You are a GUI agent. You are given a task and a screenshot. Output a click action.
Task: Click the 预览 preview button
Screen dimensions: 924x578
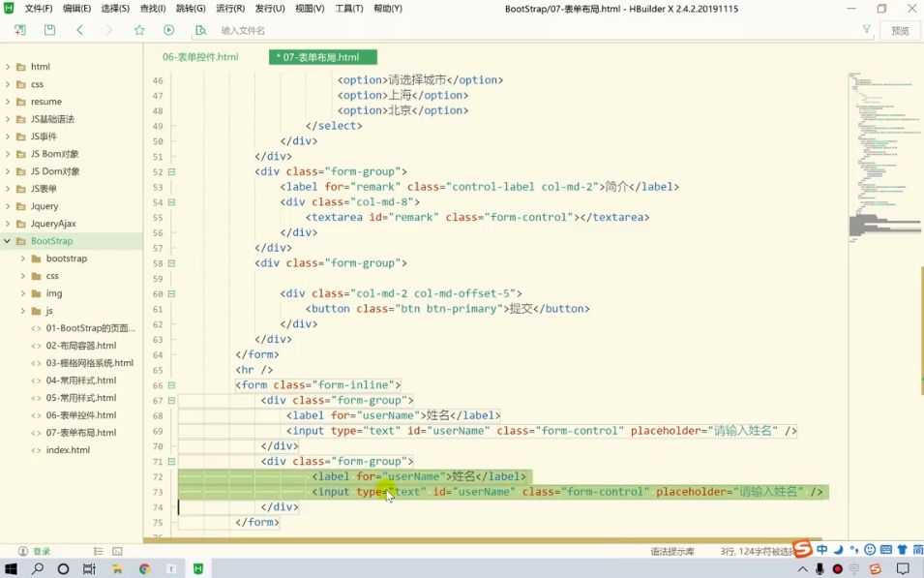tap(900, 31)
